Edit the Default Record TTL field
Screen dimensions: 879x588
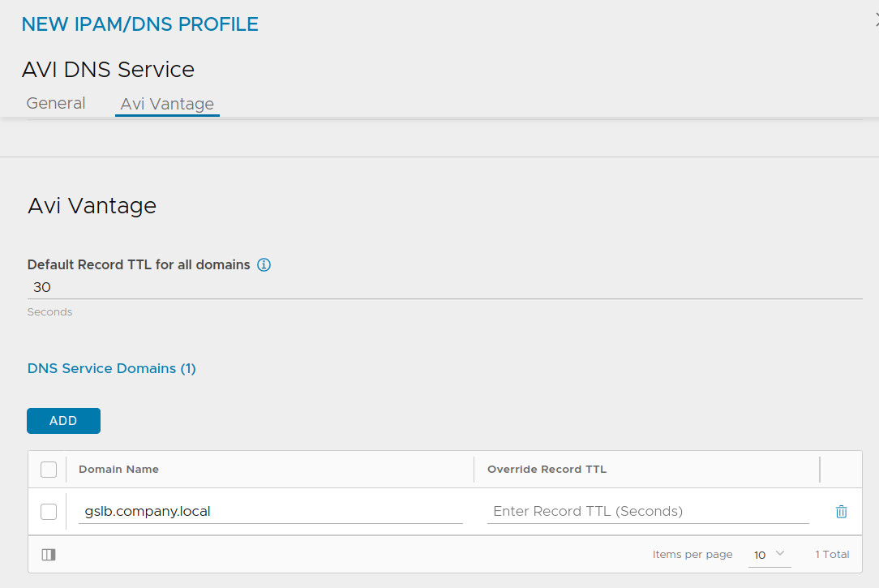click(444, 287)
